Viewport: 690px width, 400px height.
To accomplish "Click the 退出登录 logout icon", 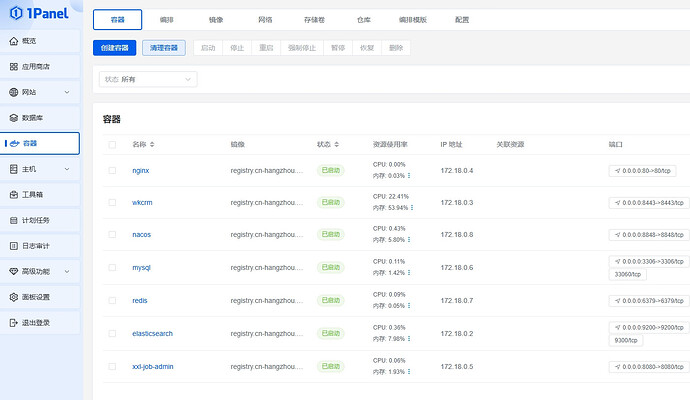I will 14,323.
